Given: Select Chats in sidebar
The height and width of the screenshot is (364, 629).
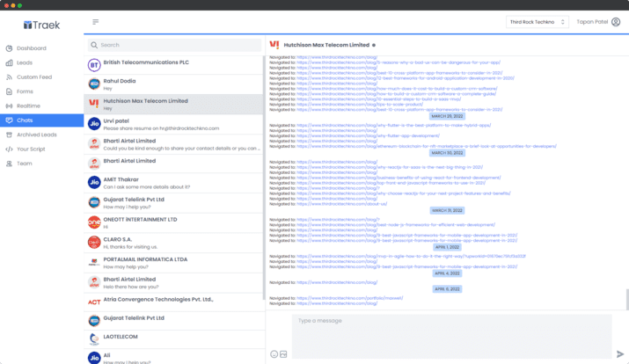Looking at the screenshot, I should [x=41, y=120].
